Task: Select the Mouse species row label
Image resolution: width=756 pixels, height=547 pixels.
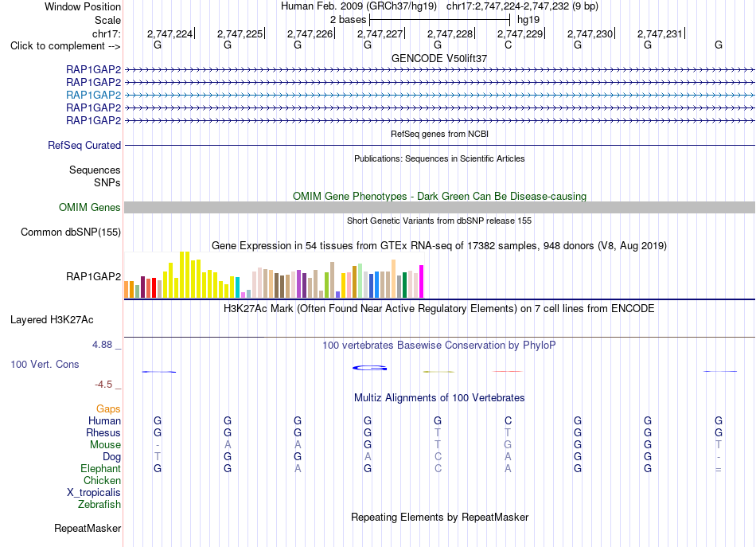Action: [x=105, y=445]
